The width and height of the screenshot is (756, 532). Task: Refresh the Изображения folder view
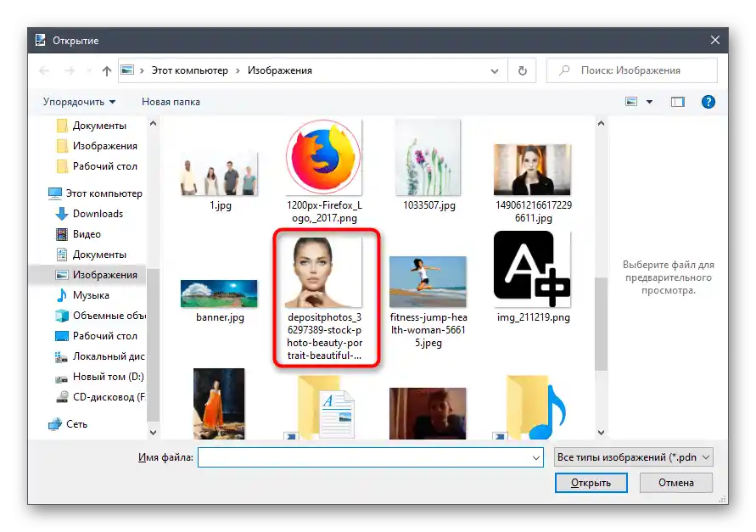tap(522, 71)
